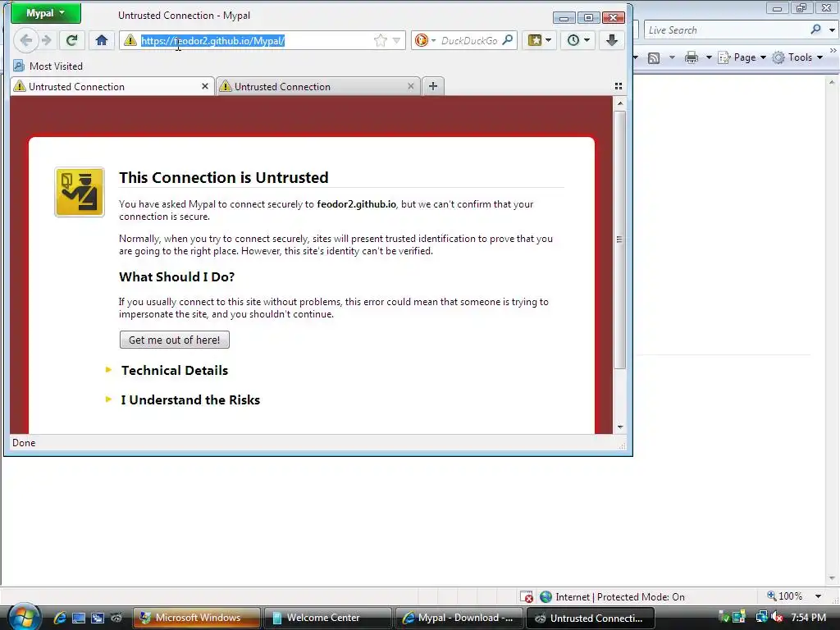The height and width of the screenshot is (630, 840).
Task: Close the first Untrusted Connection tab
Action: pyautogui.click(x=204, y=86)
